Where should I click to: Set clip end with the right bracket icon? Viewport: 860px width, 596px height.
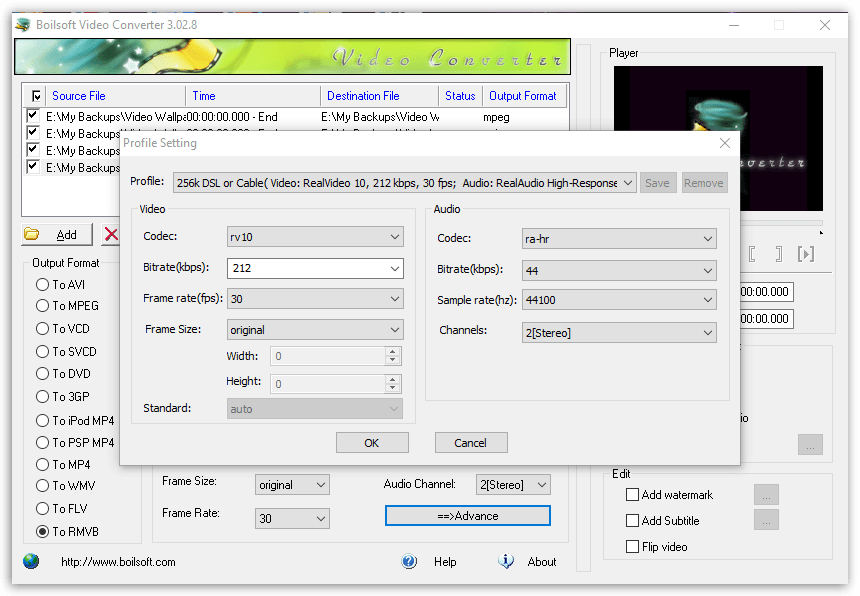tap(778, 254)
